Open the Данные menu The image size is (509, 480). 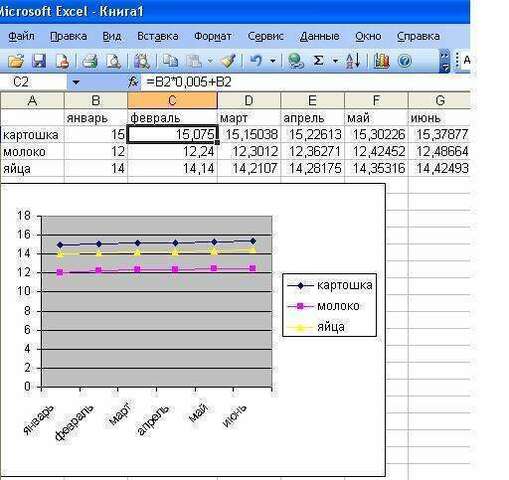pos(319,36)
